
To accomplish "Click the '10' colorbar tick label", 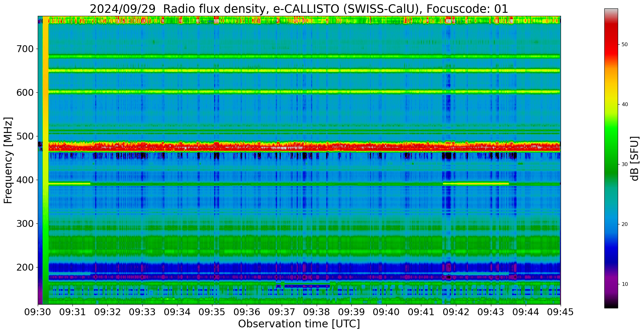I will [624, 284].
